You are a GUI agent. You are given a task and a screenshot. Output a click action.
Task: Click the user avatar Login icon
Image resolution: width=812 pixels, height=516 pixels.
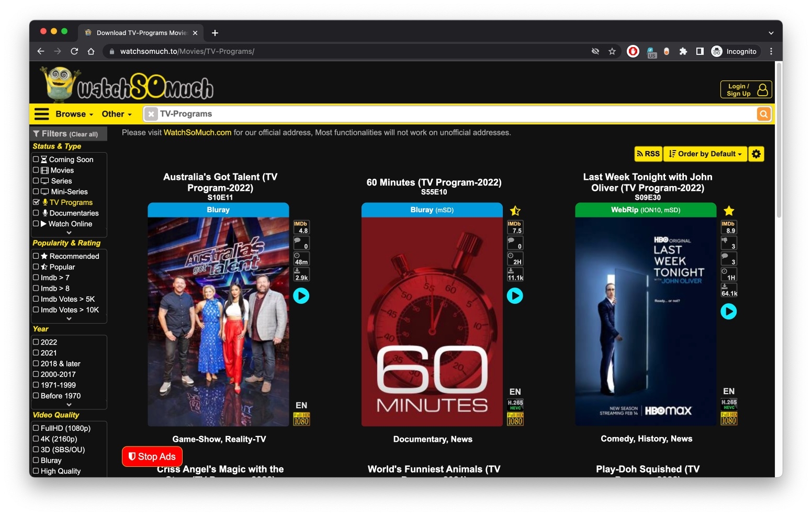point(762,90)
